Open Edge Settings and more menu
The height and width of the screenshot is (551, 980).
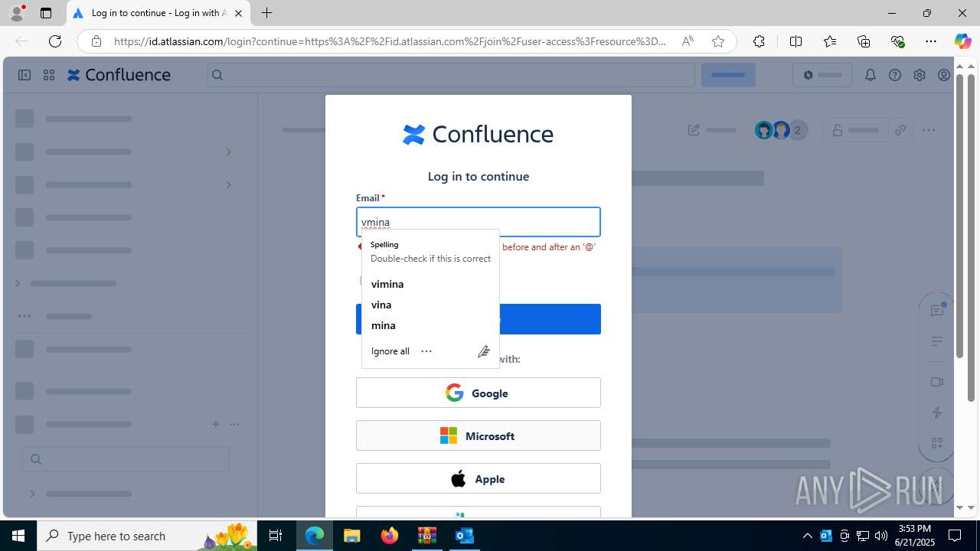(x=931, y=41)
